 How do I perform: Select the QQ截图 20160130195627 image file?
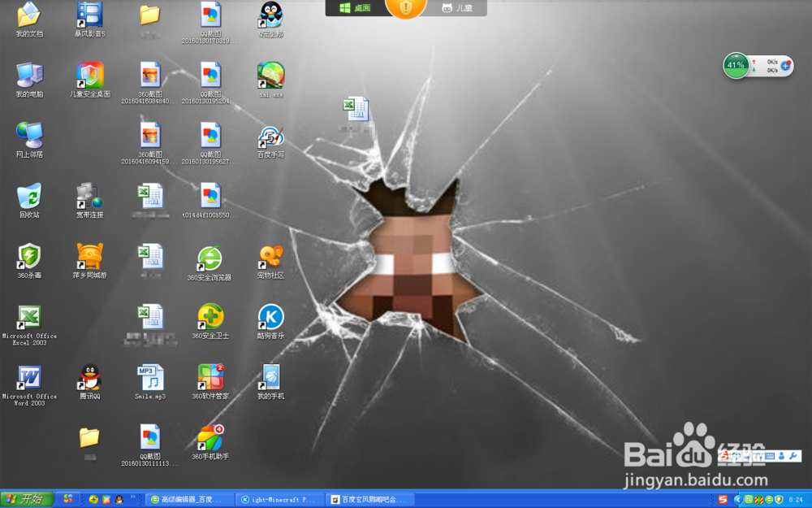210,143
